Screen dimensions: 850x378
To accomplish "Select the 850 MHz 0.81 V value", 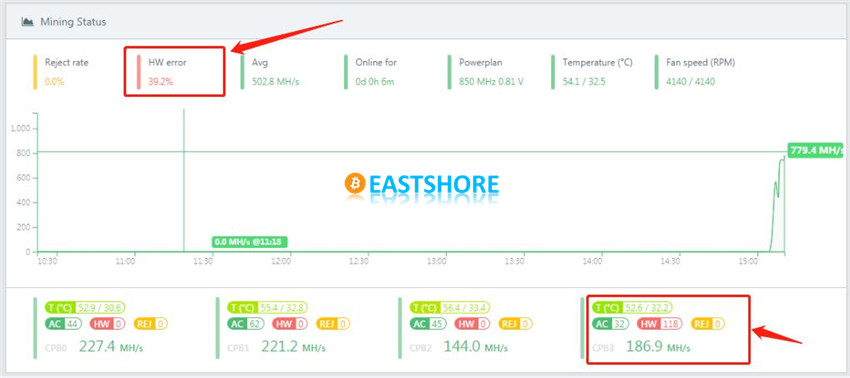I will pos(491,82).
